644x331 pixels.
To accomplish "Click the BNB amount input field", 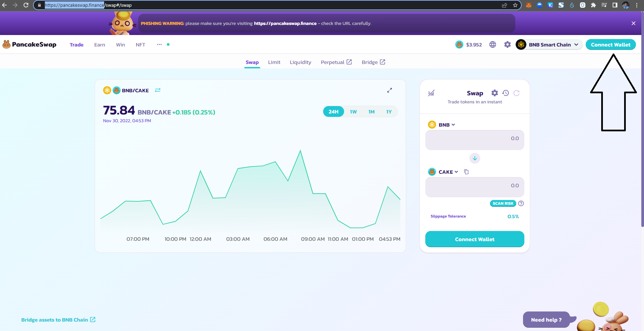I will (474, 140).
